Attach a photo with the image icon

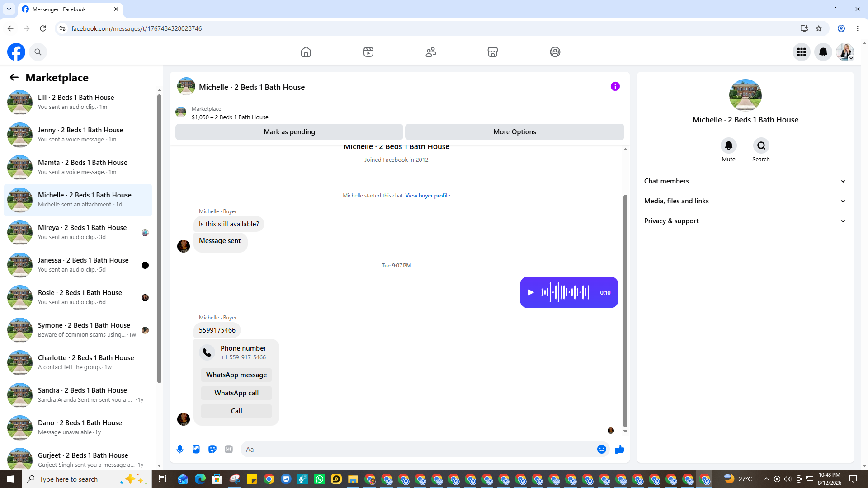tap(196, 449)
